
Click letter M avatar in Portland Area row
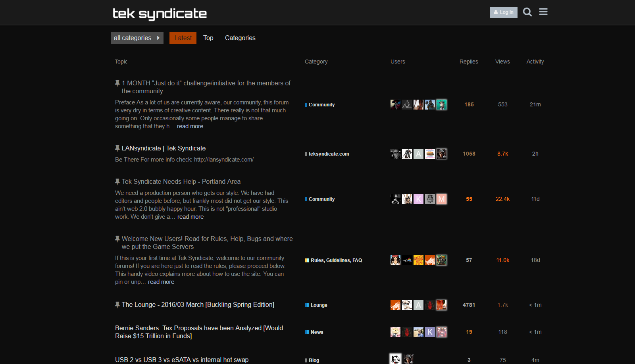coord(441,199)
